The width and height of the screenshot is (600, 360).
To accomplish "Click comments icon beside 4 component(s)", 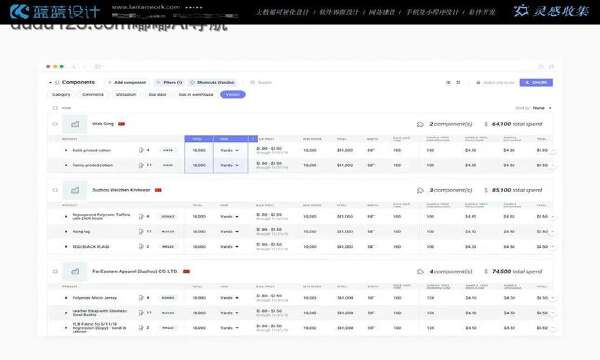I will tap(420, 272).
